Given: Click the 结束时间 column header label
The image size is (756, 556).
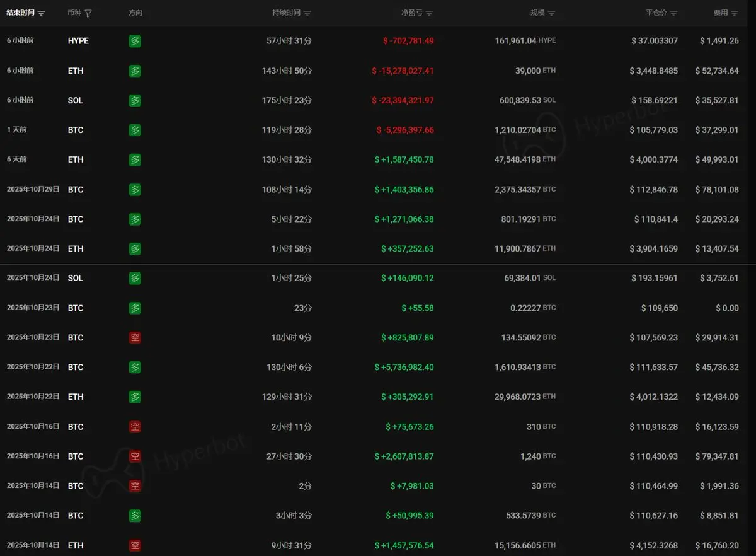Looking at the screenshot, I should click(20, 13).
